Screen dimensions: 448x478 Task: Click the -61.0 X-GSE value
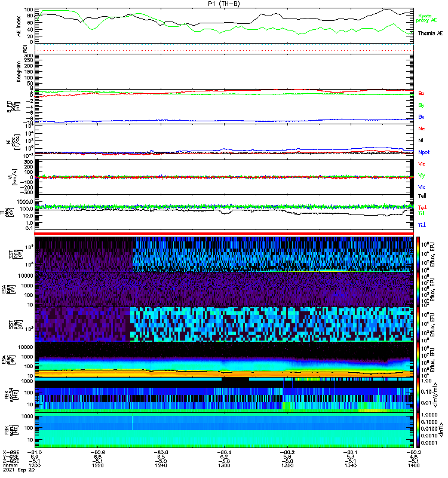click(35, 452)
